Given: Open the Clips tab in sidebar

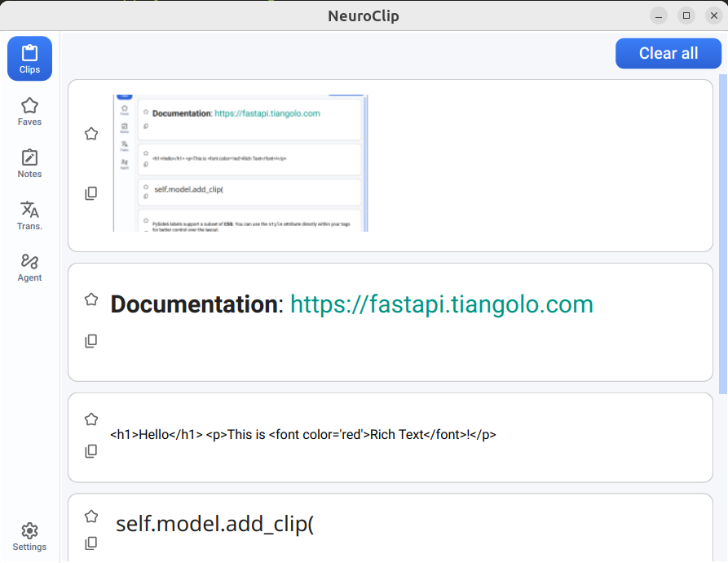Looking at the screenshot, I should pyautogui.click(x=29, y=59).
